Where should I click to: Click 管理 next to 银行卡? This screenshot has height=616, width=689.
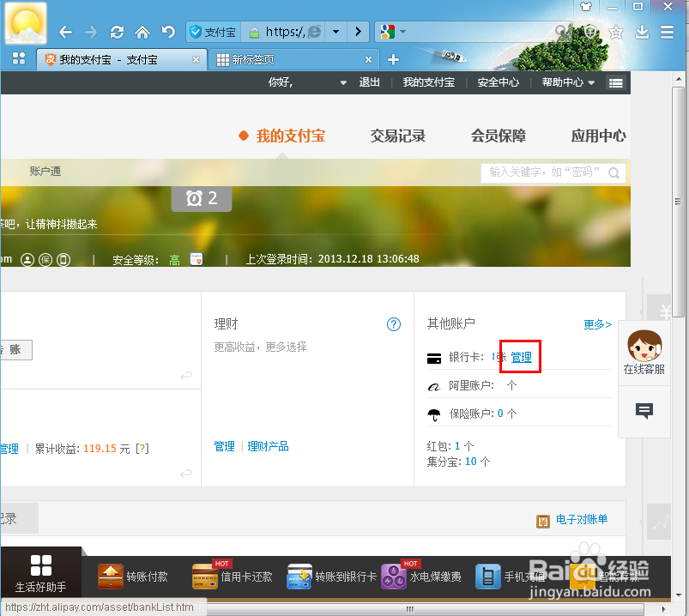click(x=521, y=357)
